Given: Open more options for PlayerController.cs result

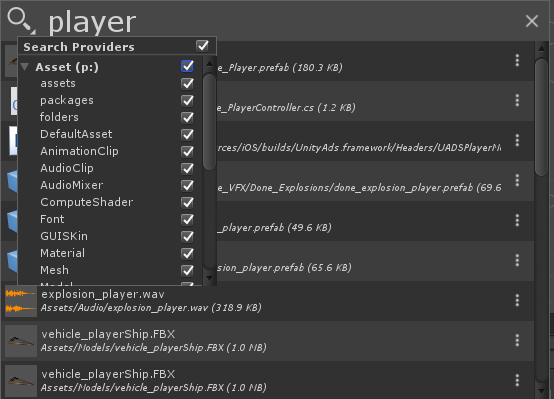Looking at the screenshot, I should 517,100.
